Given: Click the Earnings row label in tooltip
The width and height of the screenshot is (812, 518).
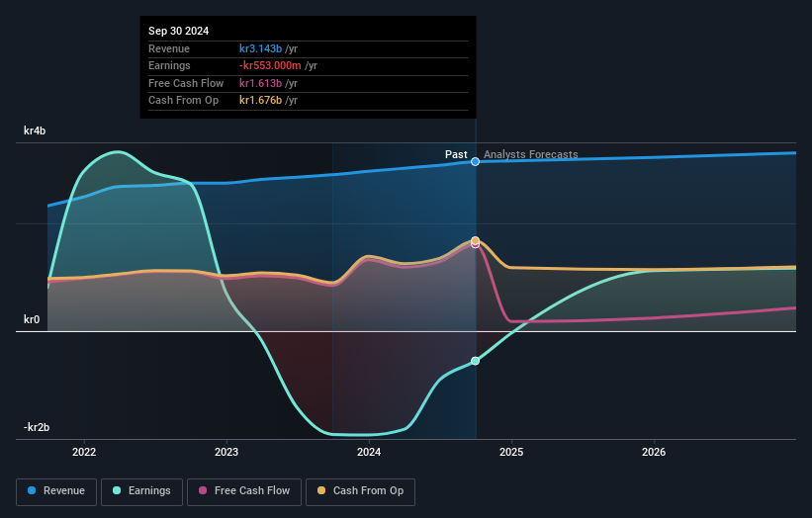Looking at the screenshot, I should click(x=169, y=65).
